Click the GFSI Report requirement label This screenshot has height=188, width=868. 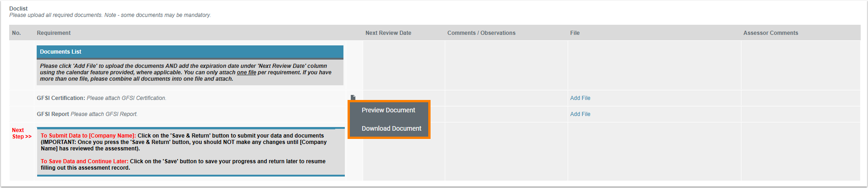click(x=53, y=114)
